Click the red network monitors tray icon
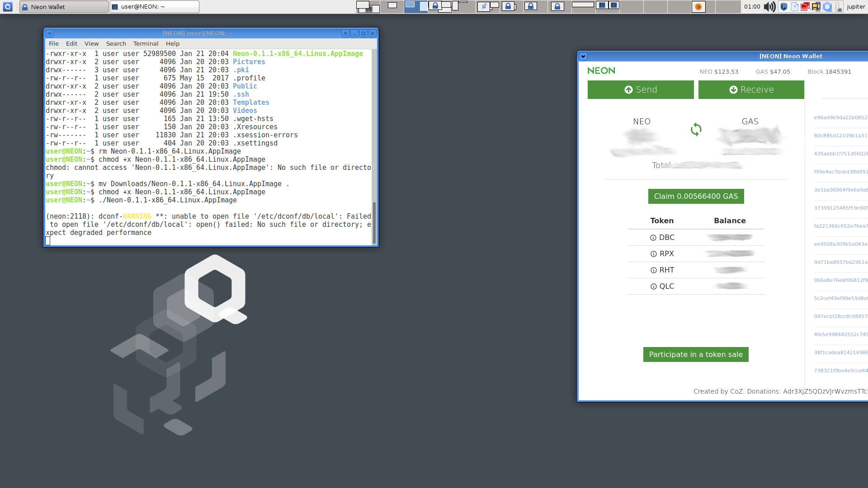 805,7
